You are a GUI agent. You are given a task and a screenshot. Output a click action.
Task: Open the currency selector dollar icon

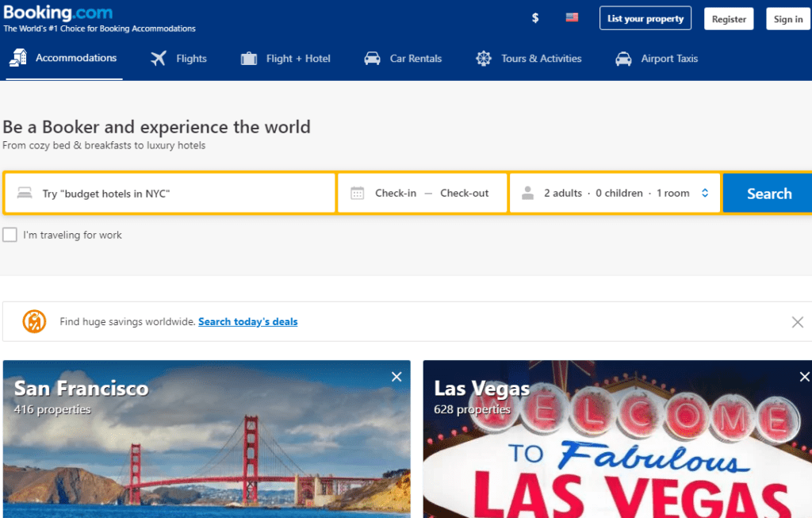[535, 18]
